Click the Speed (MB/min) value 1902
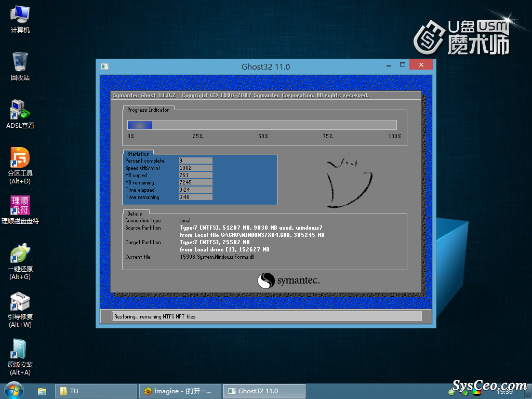The image size is (532, 399). pyautogui.click(x=195, y=168)
